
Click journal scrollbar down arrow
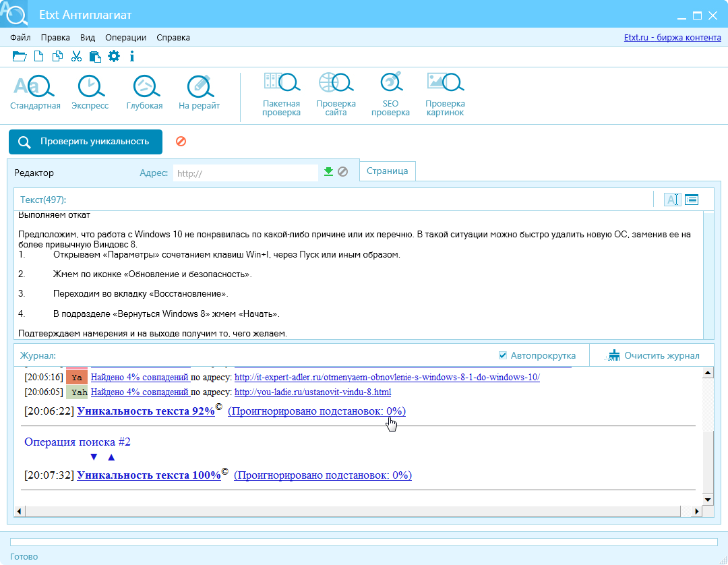[708, 500]
